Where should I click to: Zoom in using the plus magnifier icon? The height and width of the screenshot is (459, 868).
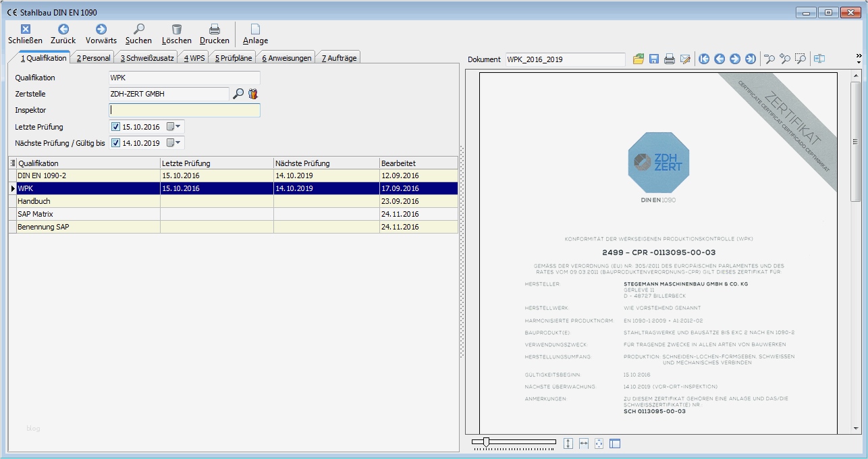[785, 59]
